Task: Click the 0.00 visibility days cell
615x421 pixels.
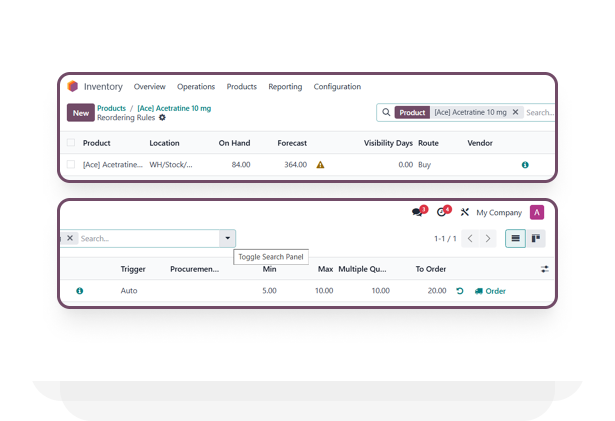Action: click(406, 164)
